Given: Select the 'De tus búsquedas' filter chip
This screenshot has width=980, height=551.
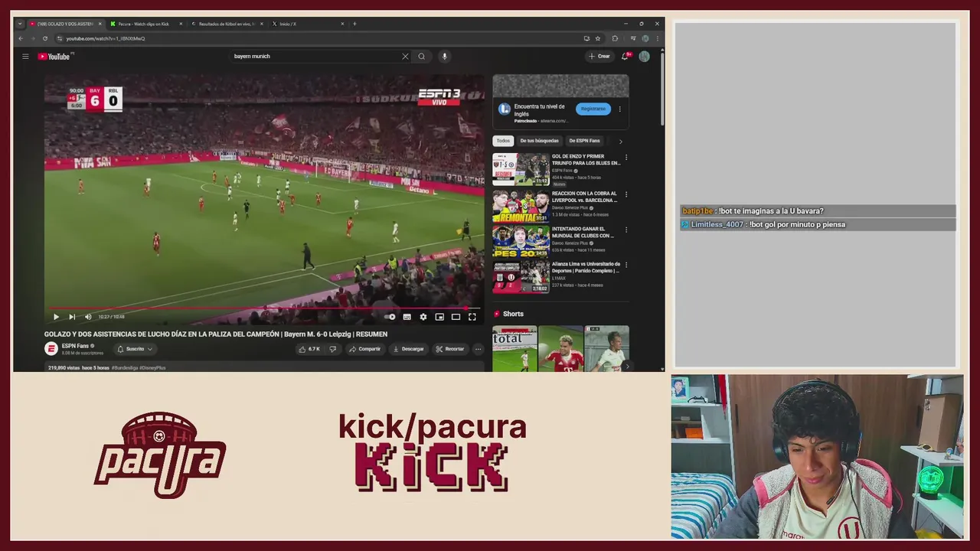Looking at the screenshot, I should point(540,141).
